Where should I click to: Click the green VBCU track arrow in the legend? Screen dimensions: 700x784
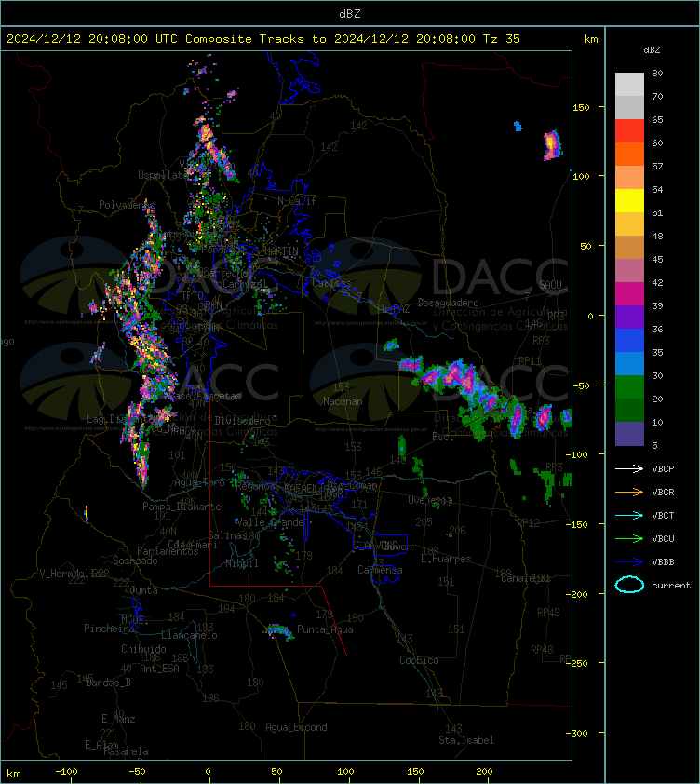coord(629,538)
